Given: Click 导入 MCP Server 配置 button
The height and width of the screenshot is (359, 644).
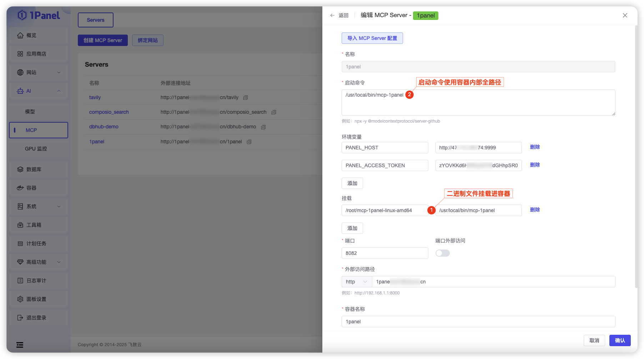Looking at the screenshot, I should pos(372,38).
